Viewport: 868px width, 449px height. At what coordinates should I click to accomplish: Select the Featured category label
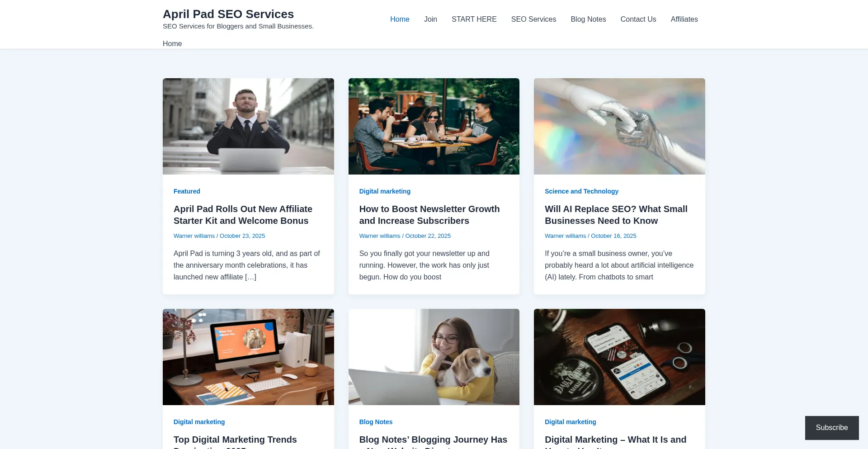tap(187, 191)
